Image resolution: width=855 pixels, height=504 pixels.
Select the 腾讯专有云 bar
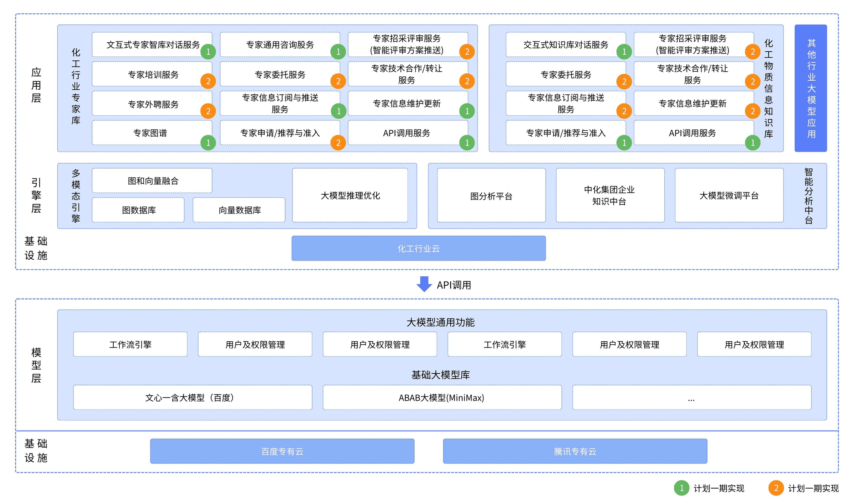pos(575,451)
